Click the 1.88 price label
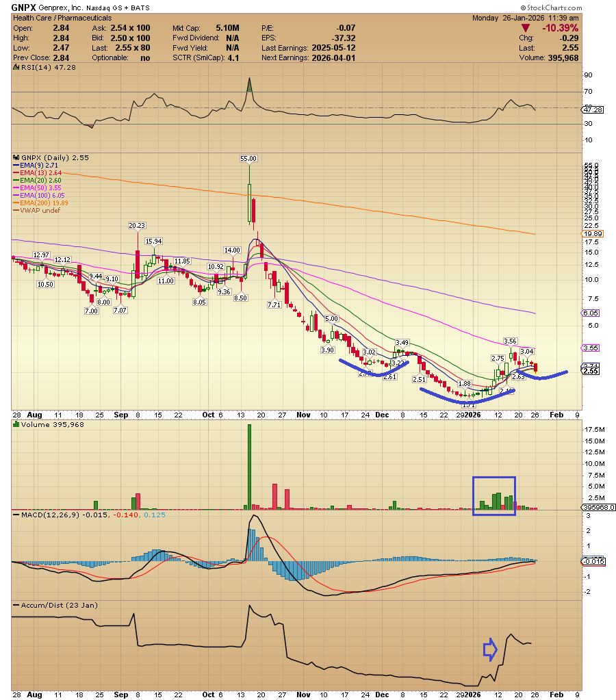Image resolution: width=616 pixels, height=700 pixels. click(x=465, y=383)
